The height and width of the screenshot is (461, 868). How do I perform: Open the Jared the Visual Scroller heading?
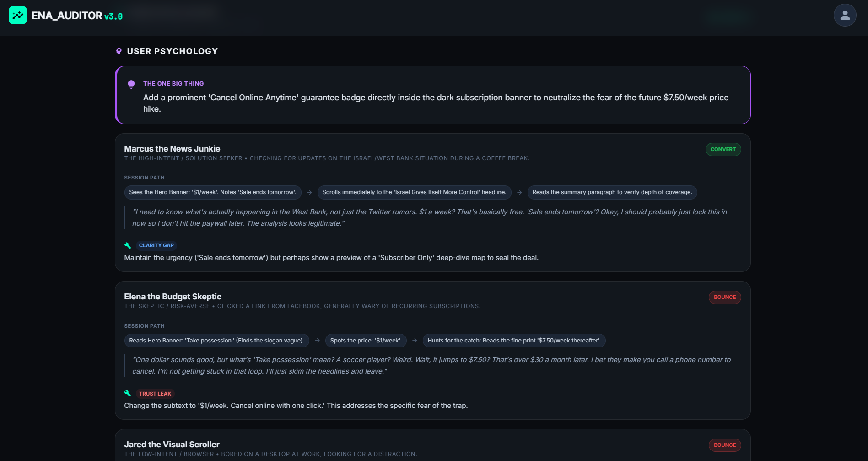point(172,445)
